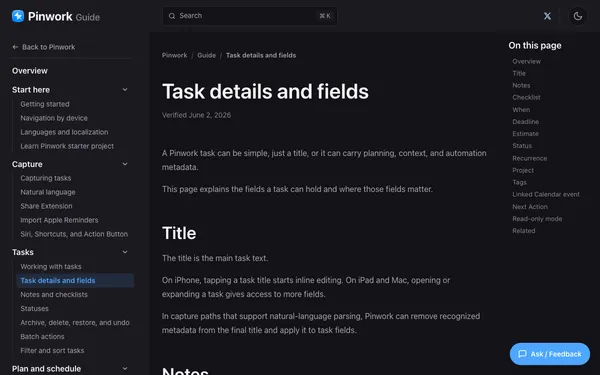Open the X social link icon
This screenshot has width=600, height=375.
point(547,16)
